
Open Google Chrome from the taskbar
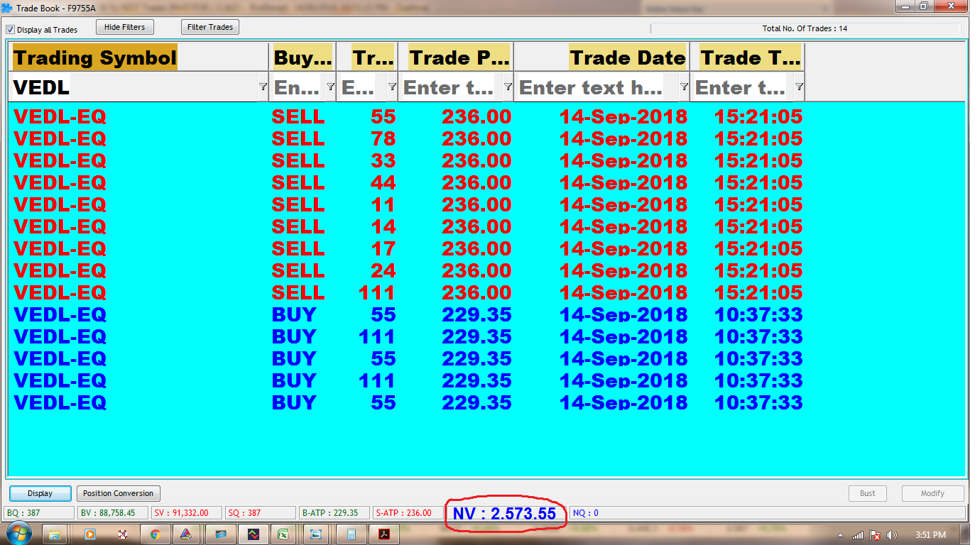[155, 534]
